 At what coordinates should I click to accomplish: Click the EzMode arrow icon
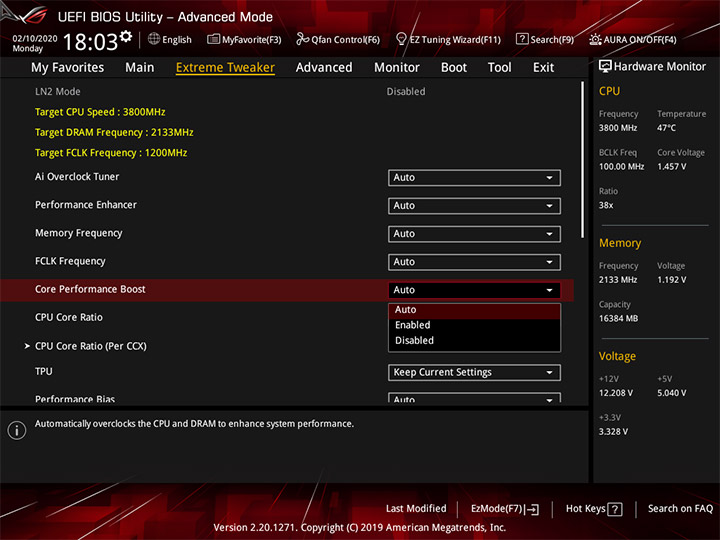click(x=533, y=509)
